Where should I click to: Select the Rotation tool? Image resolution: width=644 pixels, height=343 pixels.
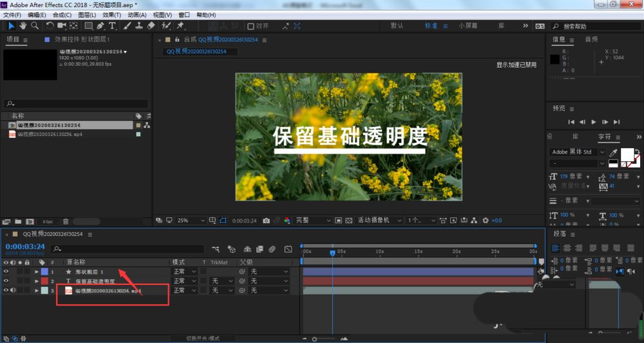pos(50,26)
